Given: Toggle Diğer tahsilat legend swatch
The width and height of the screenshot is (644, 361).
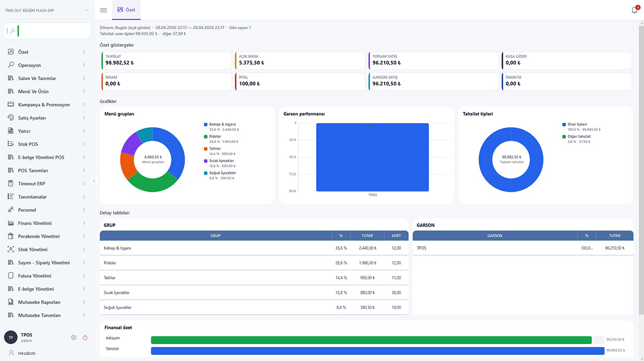Looking at the screenshot, I should (564, 136).
